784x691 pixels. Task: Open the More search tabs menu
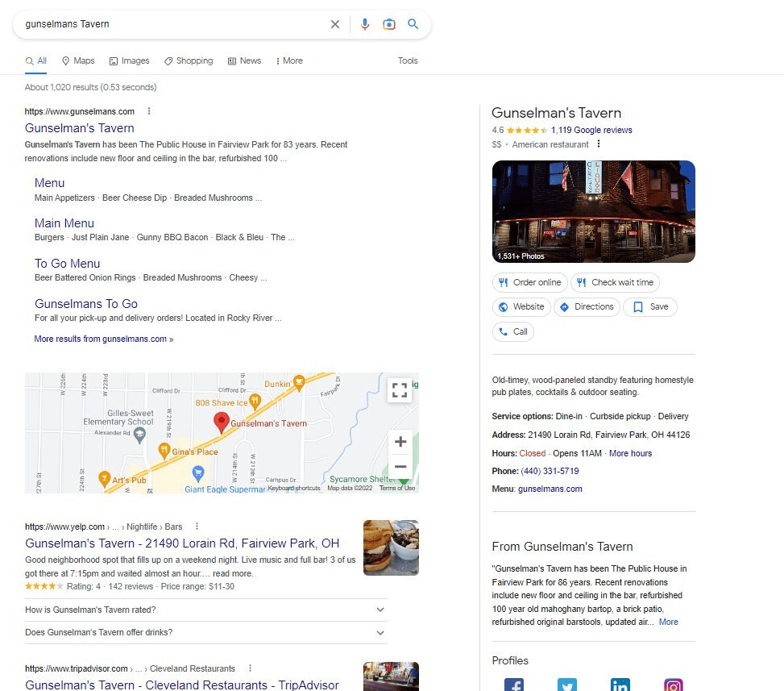[x=289, y=61]
